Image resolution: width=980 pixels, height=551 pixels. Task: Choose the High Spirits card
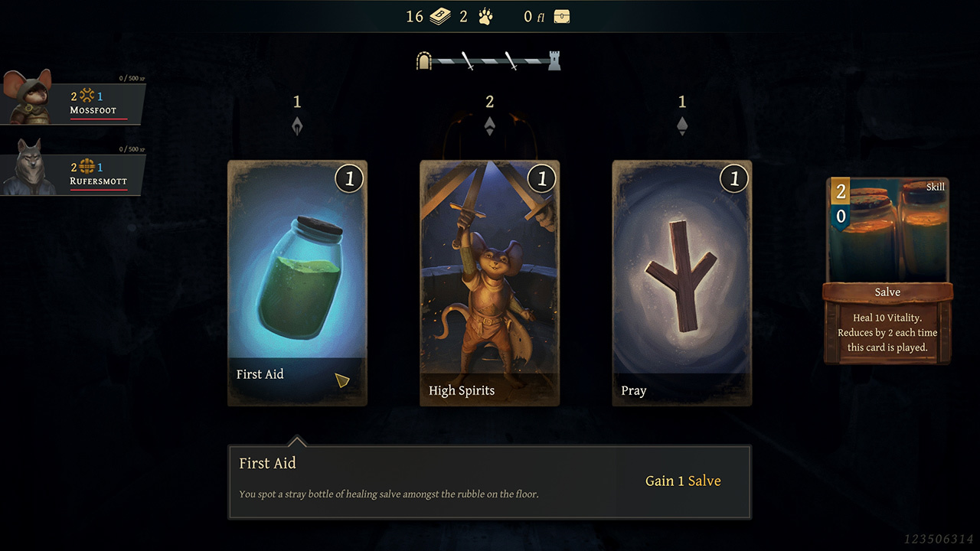coord(490,283)
